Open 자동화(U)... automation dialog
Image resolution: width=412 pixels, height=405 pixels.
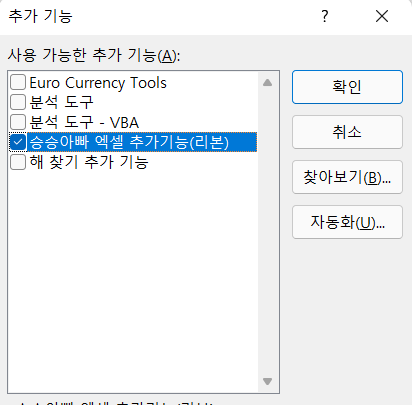point(347,222)
